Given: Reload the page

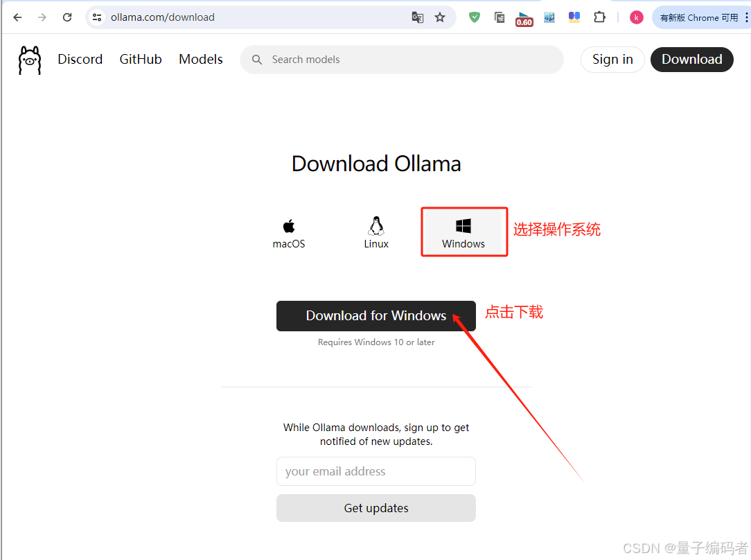Looking at the screenshot, I should (x=67, y=18).
